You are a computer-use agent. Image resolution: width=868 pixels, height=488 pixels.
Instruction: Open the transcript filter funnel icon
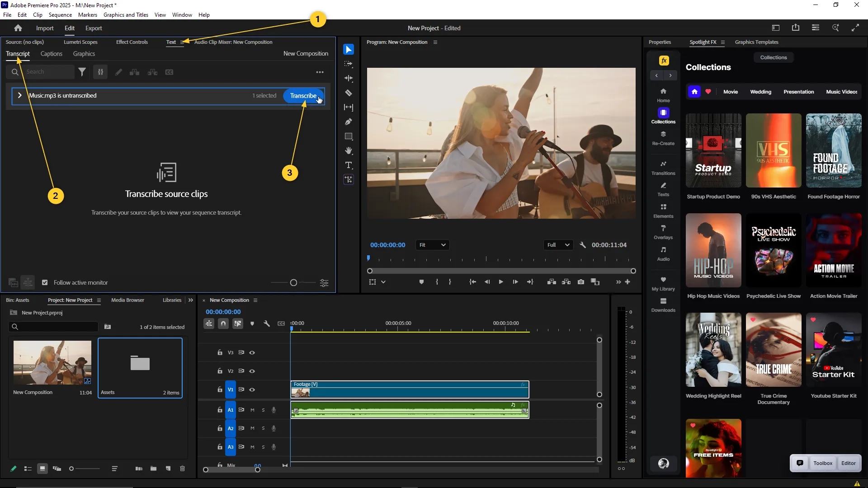[x=82, y=72]
